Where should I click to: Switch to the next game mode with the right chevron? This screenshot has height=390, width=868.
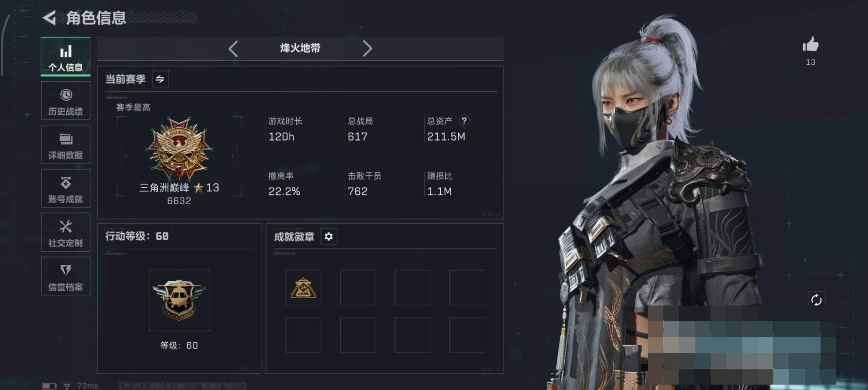pyautogui.click(x=367, y=48)
